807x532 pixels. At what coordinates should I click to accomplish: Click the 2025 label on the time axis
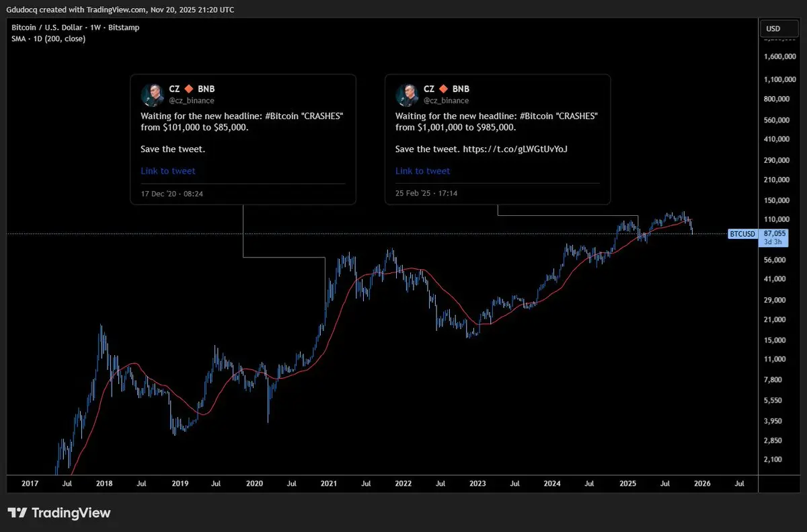click(627, 483)
